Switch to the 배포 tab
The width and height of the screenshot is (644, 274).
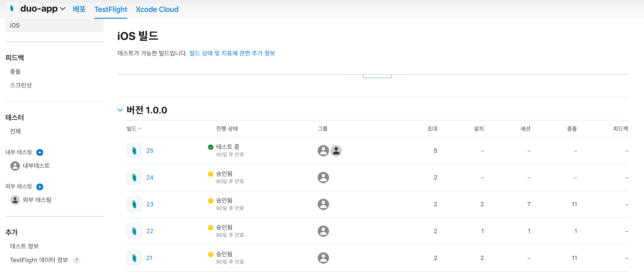coord(79,9)
